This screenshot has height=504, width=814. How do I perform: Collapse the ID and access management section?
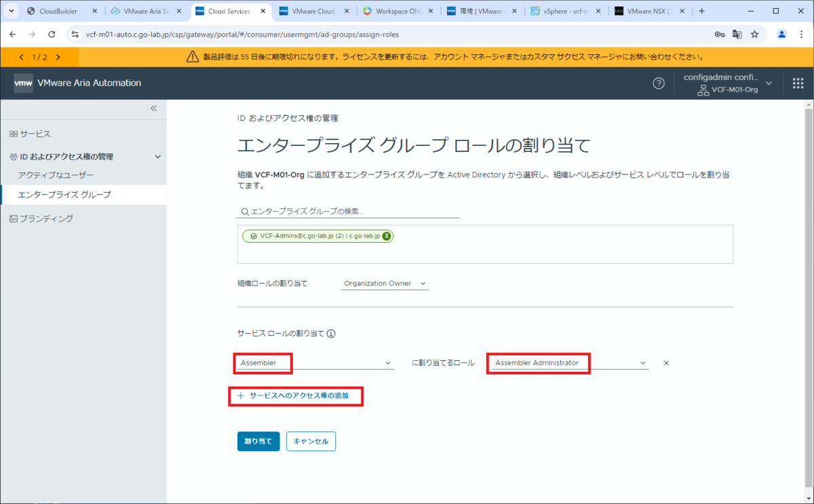(x=158, y=157)
